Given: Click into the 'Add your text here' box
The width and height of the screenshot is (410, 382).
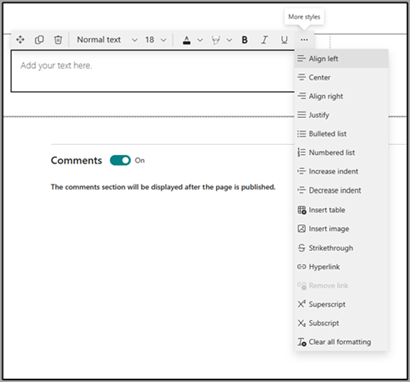Looking at the screenshot, I should 153,71.
